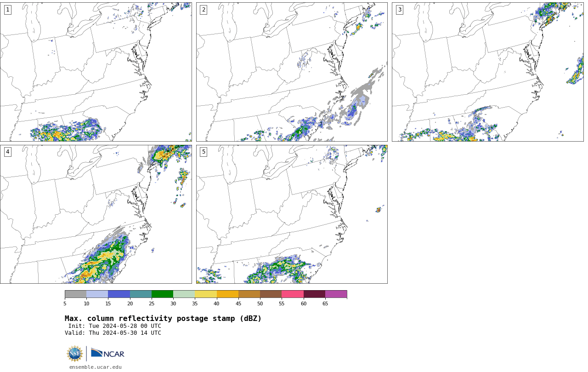Click the NSF logo icon
The height and width of the screenshot is (372, 588).
tap(75, 354)
